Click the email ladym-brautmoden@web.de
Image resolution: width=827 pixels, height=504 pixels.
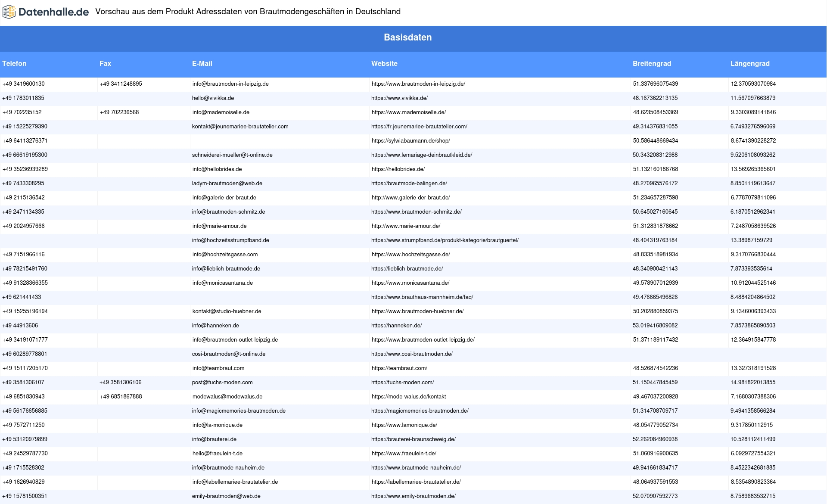coord(227,184)
